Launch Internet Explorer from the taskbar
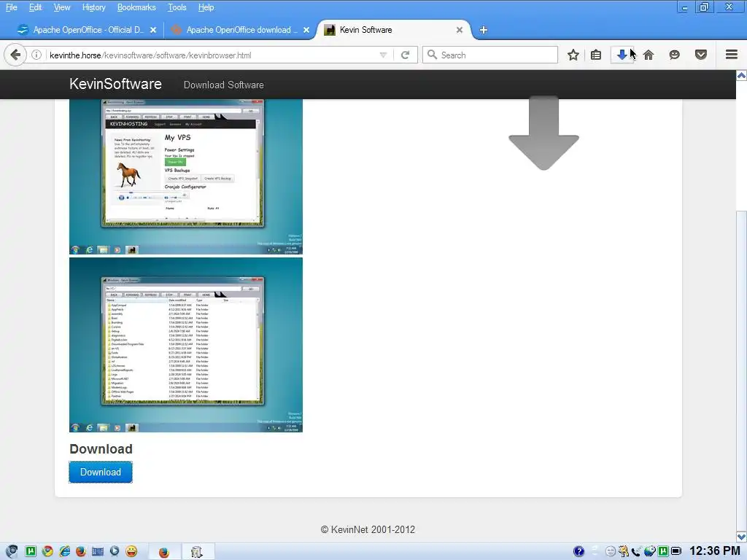 [x=64, y=551]
